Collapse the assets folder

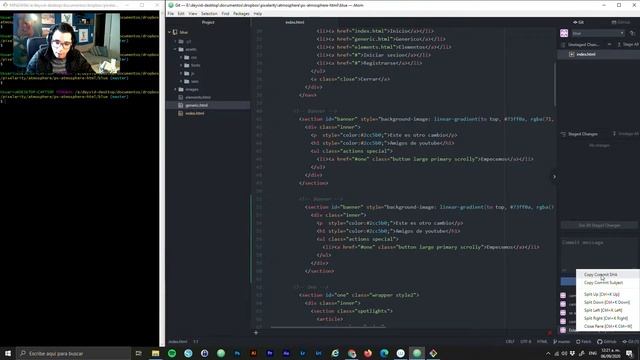(x=176, y=49)
